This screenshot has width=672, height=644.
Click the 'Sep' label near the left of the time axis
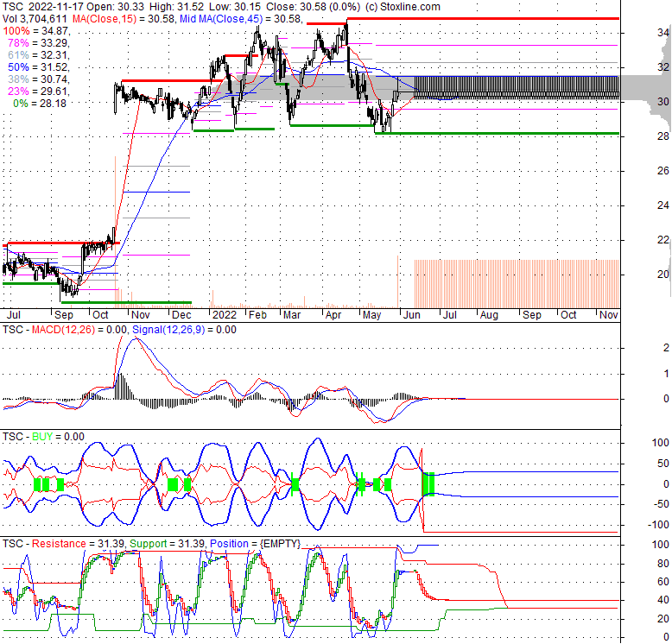(64, 315)
